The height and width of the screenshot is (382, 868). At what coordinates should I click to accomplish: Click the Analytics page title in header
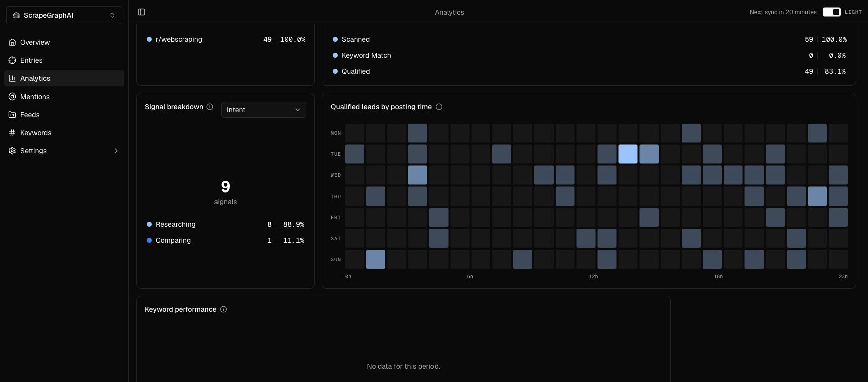tap(449, 12)
